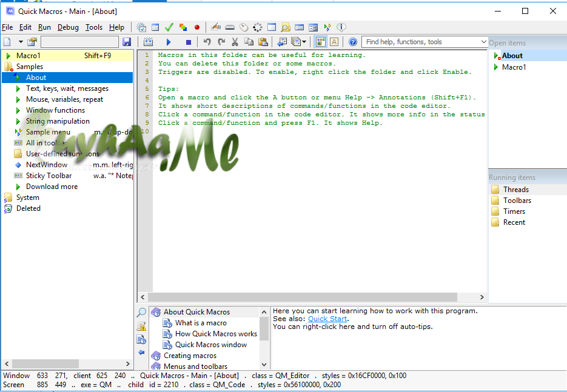The image size is (567, 392).
Task: Click the colored squares toolbar icon
Action: click(x=183, y=27)
